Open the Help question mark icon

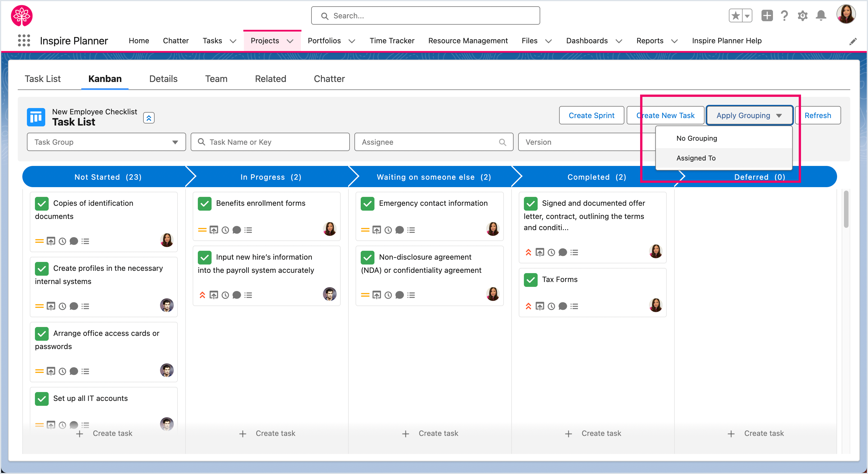click(x=784, y=15)
